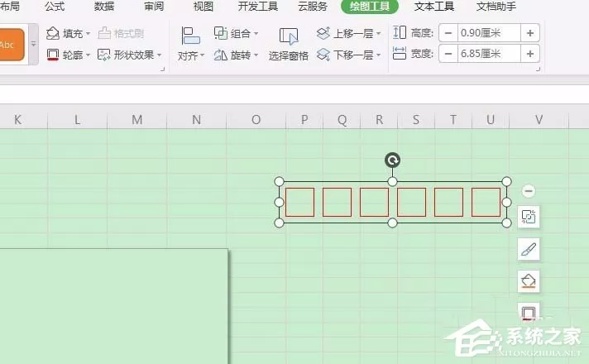Click the Outline (轮廓) icon
The width and height of the screenshot is (589, 364).
point(53,55)
